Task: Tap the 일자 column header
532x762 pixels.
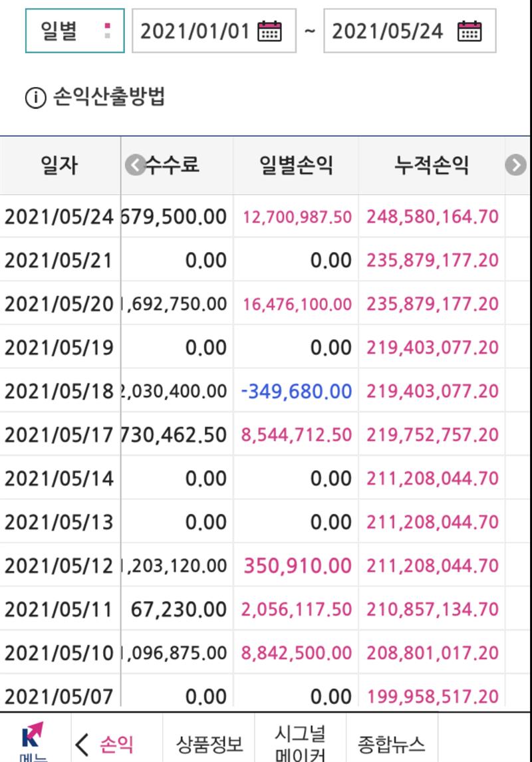Action: point(59,165)
